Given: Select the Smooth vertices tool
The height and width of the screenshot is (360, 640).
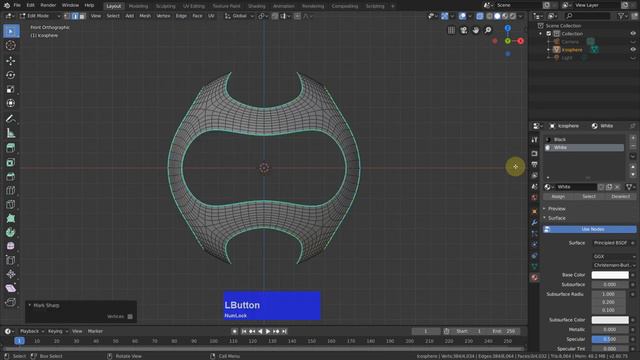Looking at the screenshot, I should (x=11, y=246).
